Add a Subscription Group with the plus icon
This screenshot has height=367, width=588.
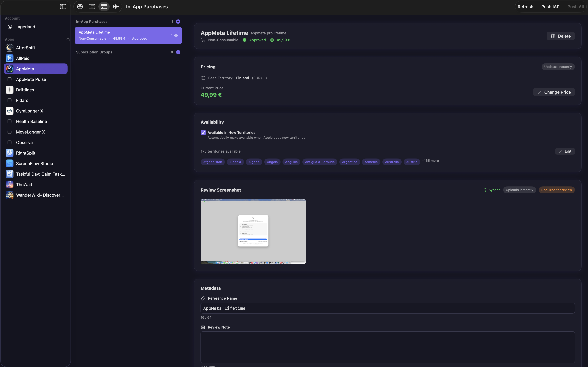(178, 52)
